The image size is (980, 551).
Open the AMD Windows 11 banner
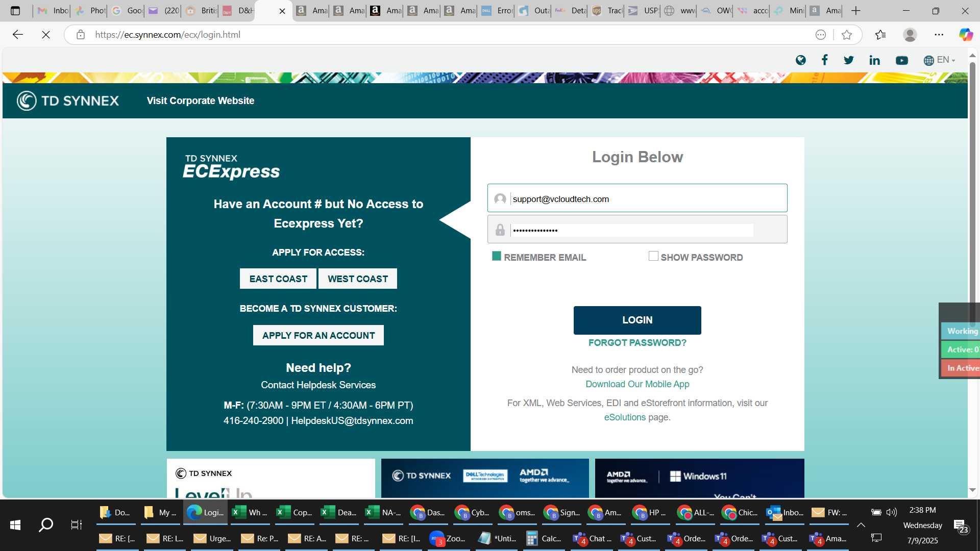[699, 478]
